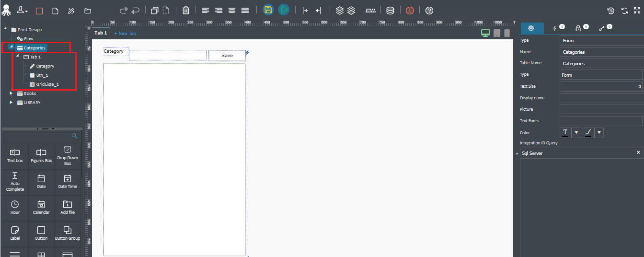644x257 pixels.
Task: Pick the Add file component
Action: tap(68, 208)
